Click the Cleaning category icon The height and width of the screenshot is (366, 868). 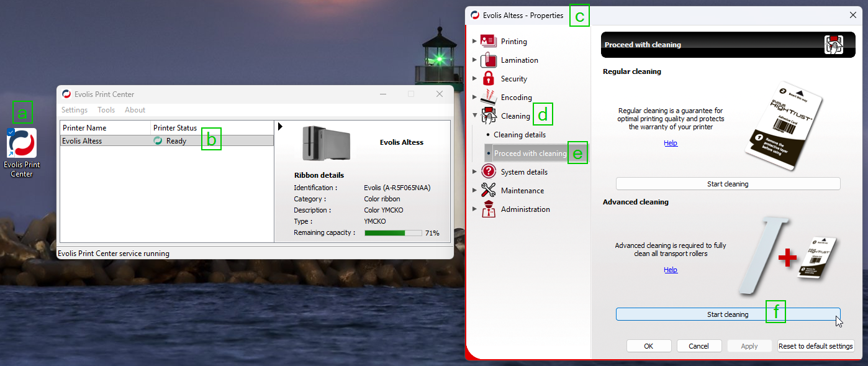(489, 116)
